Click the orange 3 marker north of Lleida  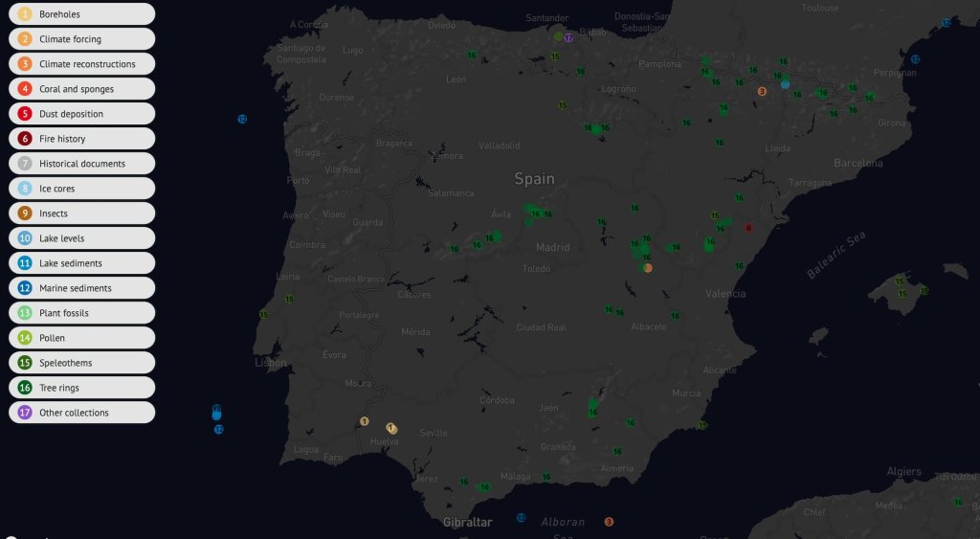pyautogui.click(x=762, y=92)
